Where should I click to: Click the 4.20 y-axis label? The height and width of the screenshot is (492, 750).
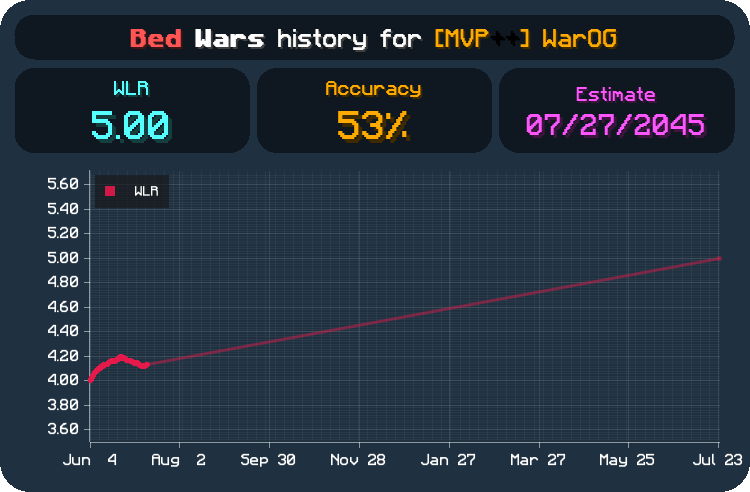[63, 356]
